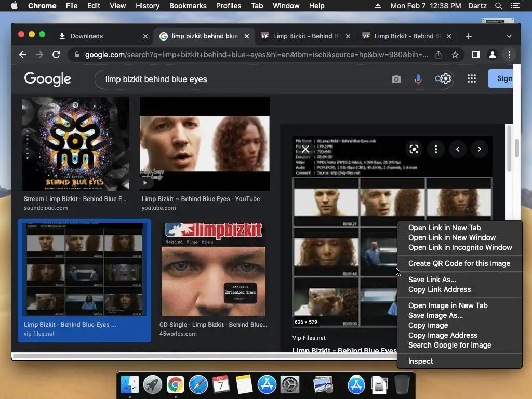532x399 pixels.
Task: Start voice search with the microphone
Action: [x=418, y=79]
